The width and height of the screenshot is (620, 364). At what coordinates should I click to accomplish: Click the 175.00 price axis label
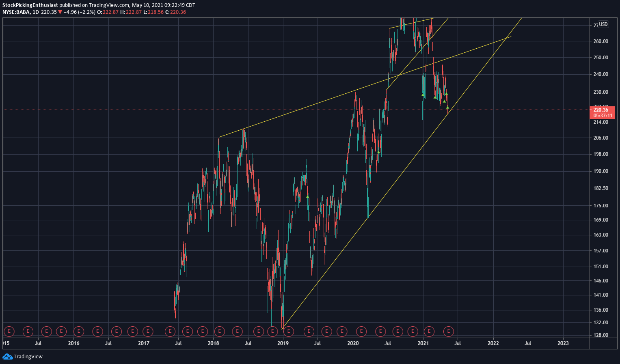click(601, 206)
